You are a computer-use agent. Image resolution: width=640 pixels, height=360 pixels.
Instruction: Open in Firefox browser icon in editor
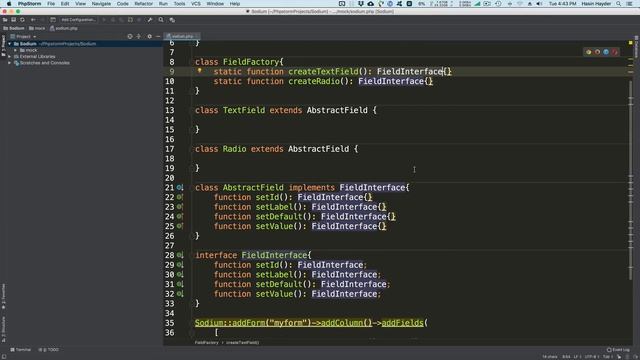coord(597,52)
